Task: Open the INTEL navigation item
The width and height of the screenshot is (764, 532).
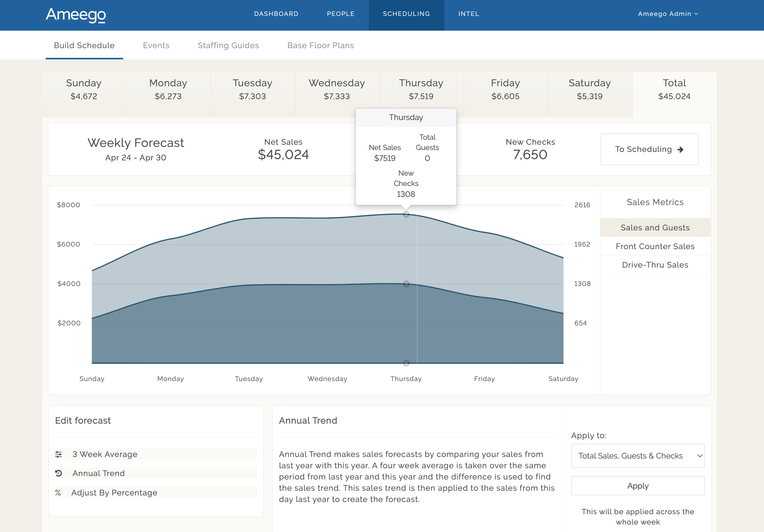Action: [469, 14]
